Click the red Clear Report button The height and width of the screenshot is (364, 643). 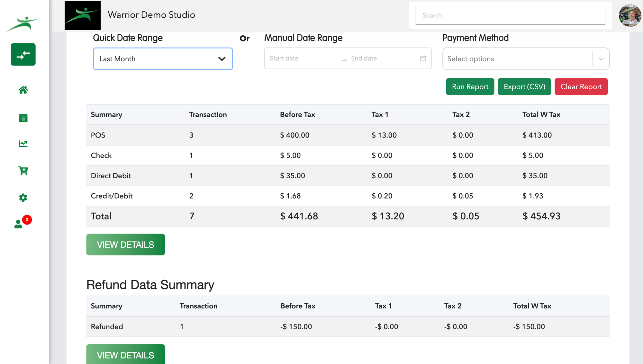(581, 87)
